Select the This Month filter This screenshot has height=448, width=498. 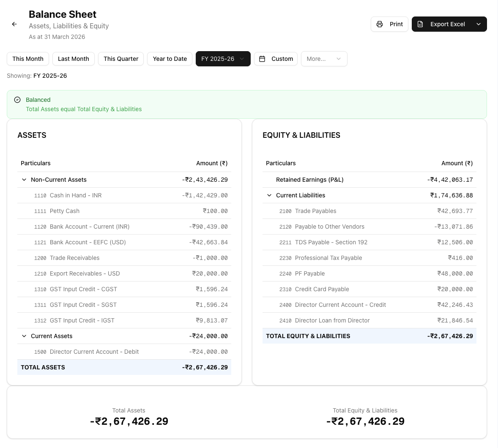click(x=28, y=59)
